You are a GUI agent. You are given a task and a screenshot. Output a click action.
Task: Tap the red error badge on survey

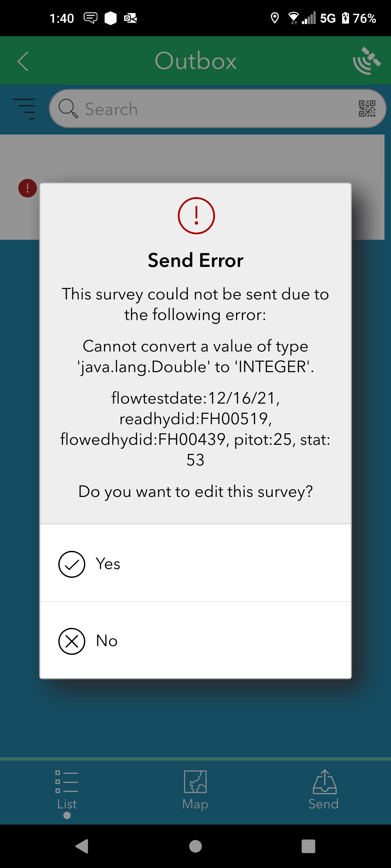click(x=28, y=188)
